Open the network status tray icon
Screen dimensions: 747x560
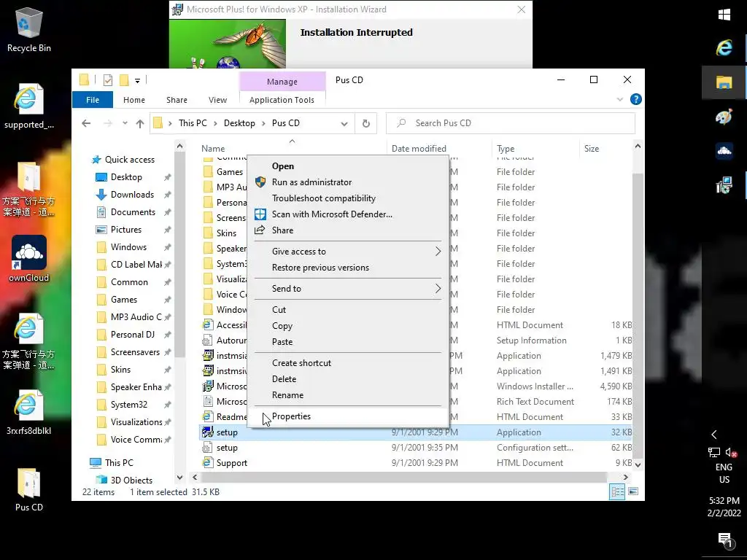point(713,452)
